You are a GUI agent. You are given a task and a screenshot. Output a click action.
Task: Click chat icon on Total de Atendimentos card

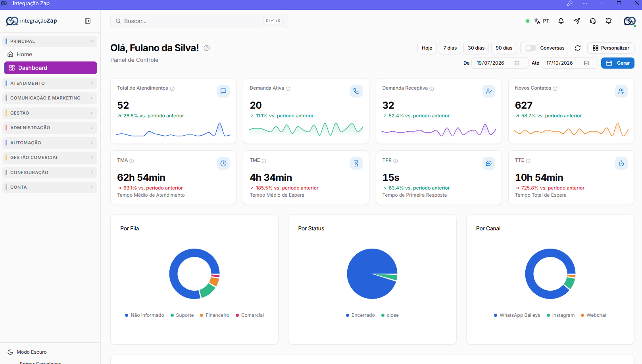click(223, 91)
